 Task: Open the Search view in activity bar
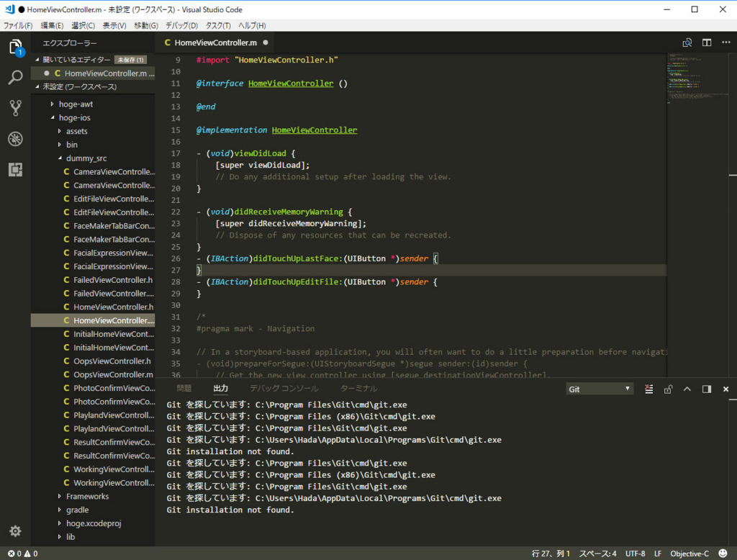(x=16, y=78)
